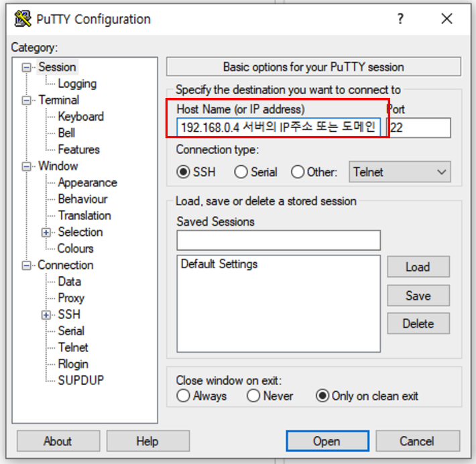
Task: Open the Logging category
Action: click(77, 84)
